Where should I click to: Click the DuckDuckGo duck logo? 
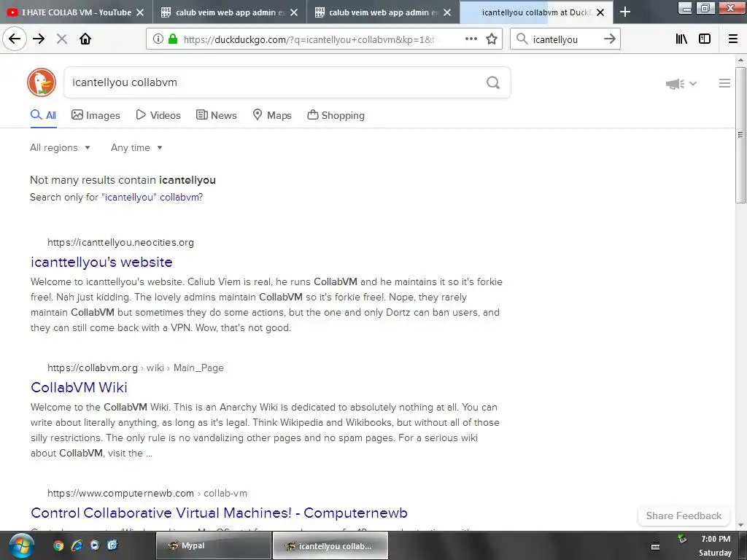42,82
